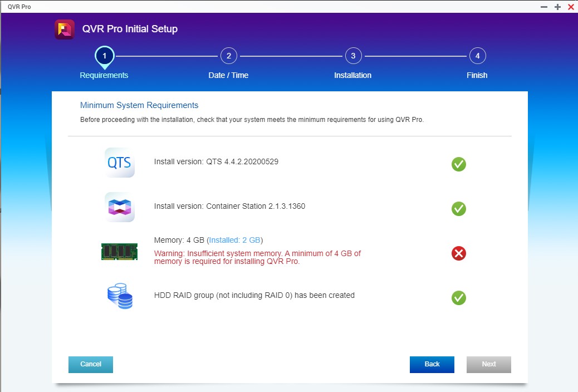Click step 2 Date / Time circle
The width and height of the screenshot is (578, 392).
coord(228,56)
